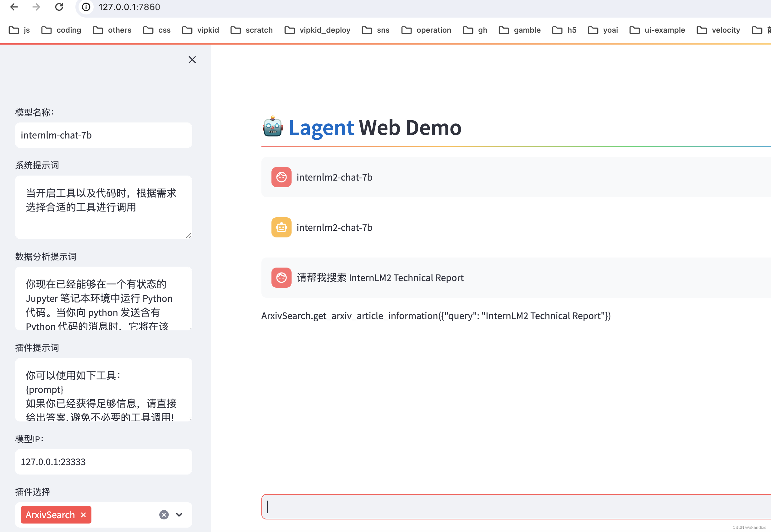
Task: Click the ArxivSearch tag label
Action: point(50,515)
